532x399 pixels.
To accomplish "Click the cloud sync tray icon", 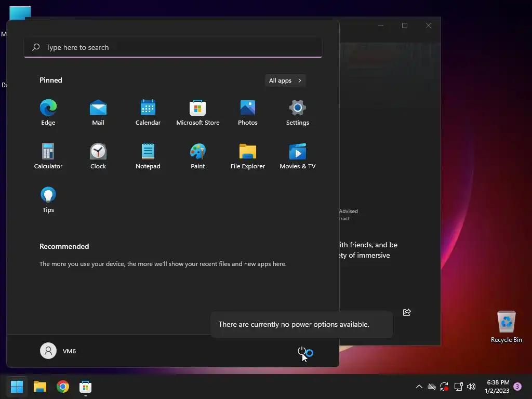I will tap(432, 387).
